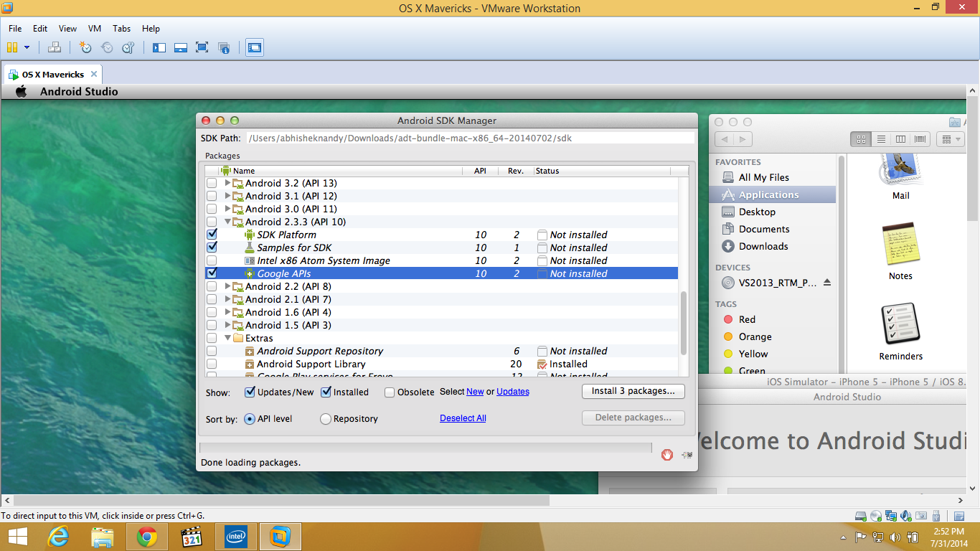Switch Finder to column view

[900, 139]
